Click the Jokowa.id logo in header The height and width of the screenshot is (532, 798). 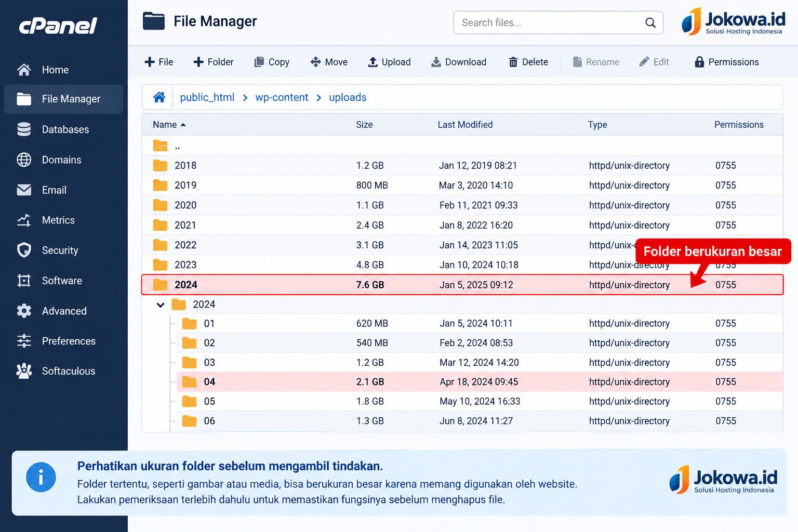pos(733,22)
